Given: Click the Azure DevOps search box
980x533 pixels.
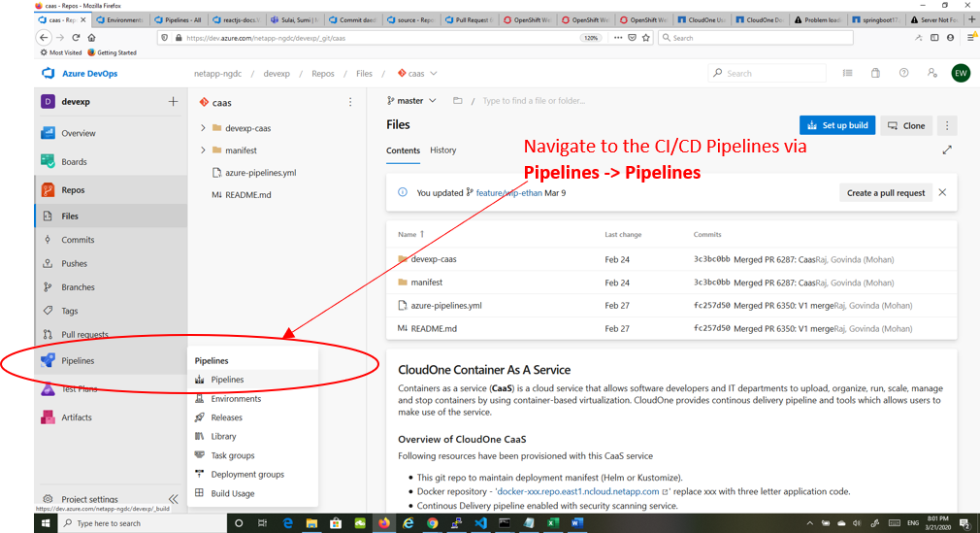Looking at the screenshot, I should (767, 73).
